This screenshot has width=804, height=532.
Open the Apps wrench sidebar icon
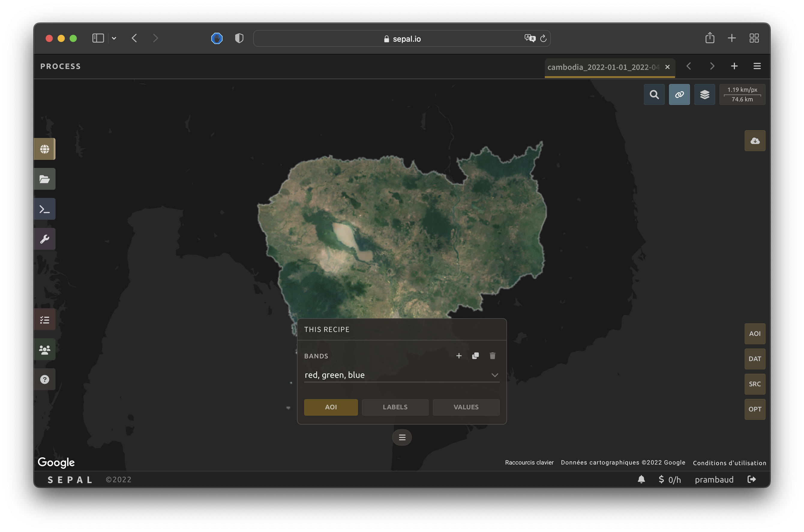click(44, 239)
